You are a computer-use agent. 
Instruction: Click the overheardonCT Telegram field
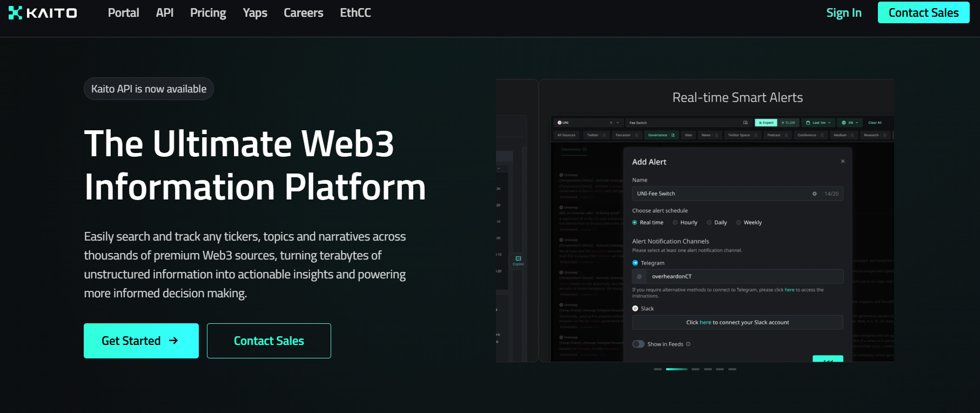[x=737, y=276]
